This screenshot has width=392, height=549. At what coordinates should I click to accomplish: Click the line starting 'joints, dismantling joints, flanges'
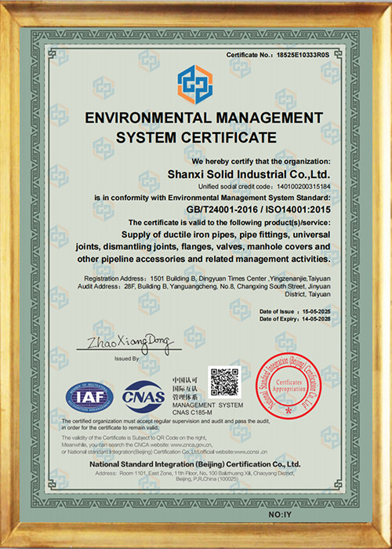[x=203, y=247]
